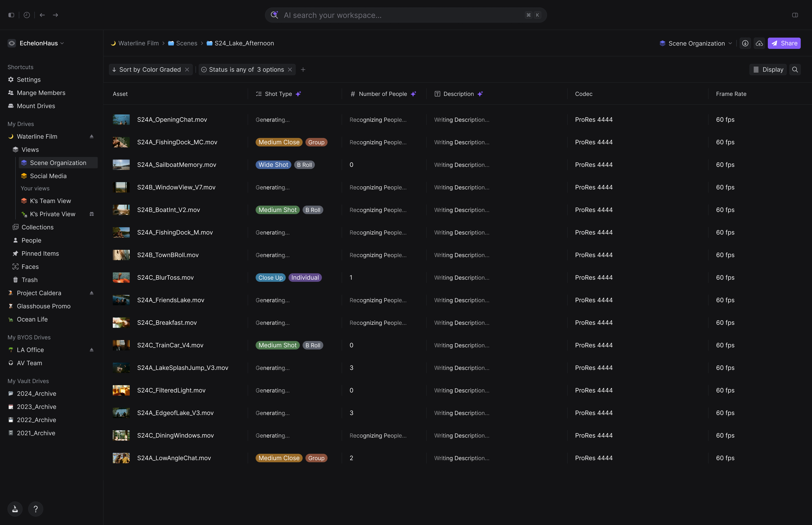Screen dimensions: 812x525
Task: Click the download icon near Share
Action: click(745, 43)
